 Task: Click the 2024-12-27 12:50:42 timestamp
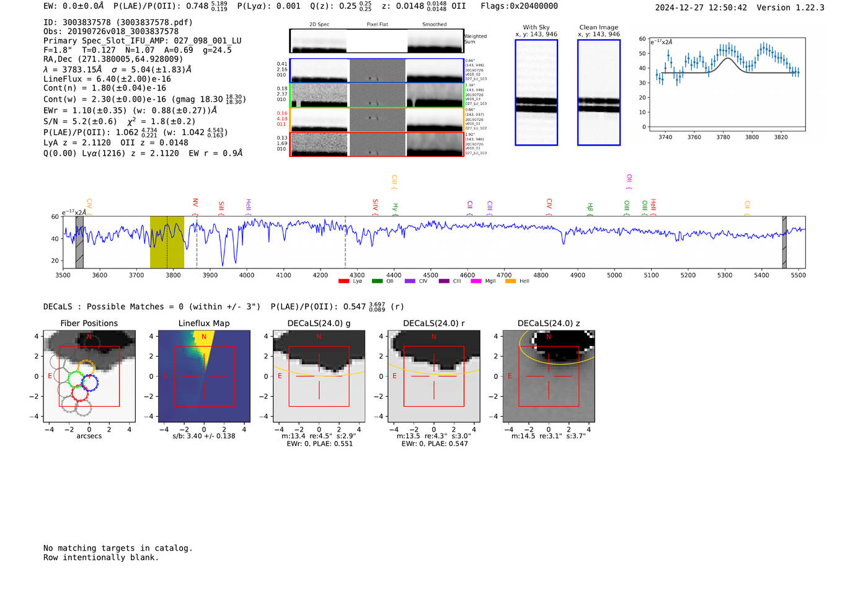pos(701,7)
